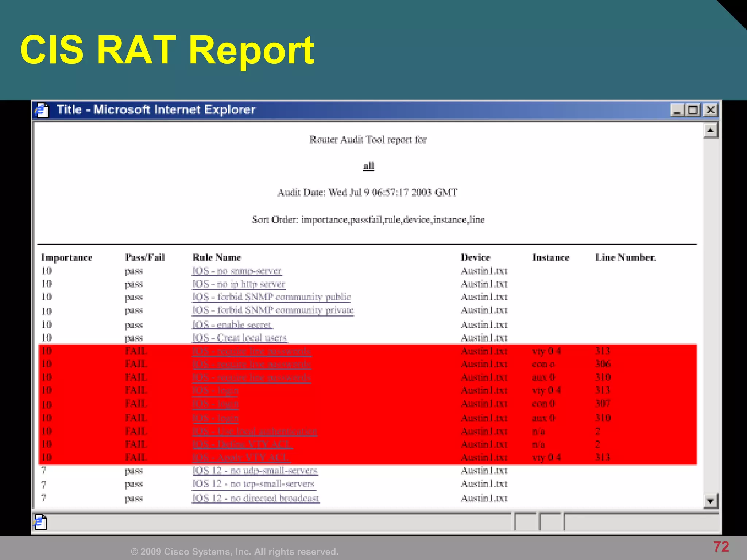Viewport: 747px width, 560px height.
Task: Click 'n/a' instance in Use local authentication row
Action: tap(539, 432)
